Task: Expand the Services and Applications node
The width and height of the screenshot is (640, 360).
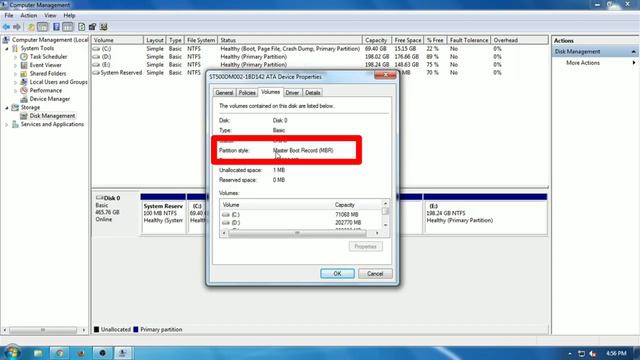Action: (x=7, y=124)
